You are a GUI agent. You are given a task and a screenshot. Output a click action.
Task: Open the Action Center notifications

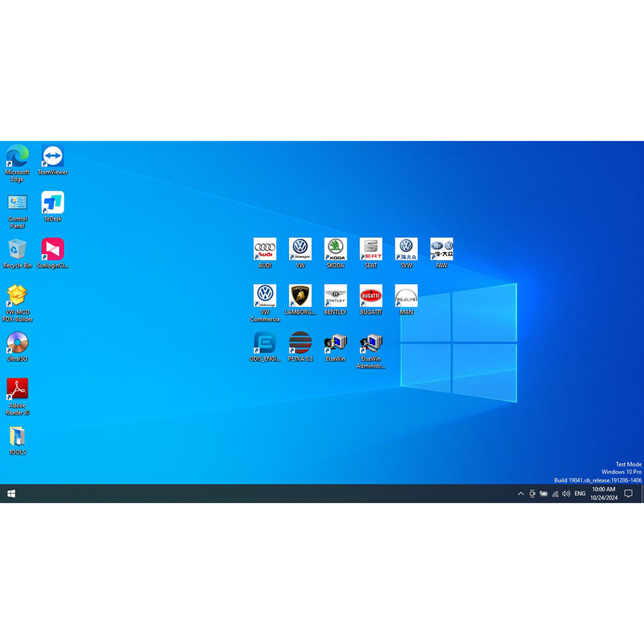(x=629, y=494)
